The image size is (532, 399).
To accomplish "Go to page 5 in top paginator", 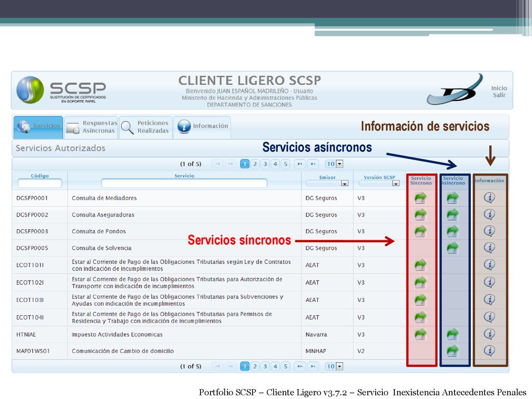I will click(285, 164).
